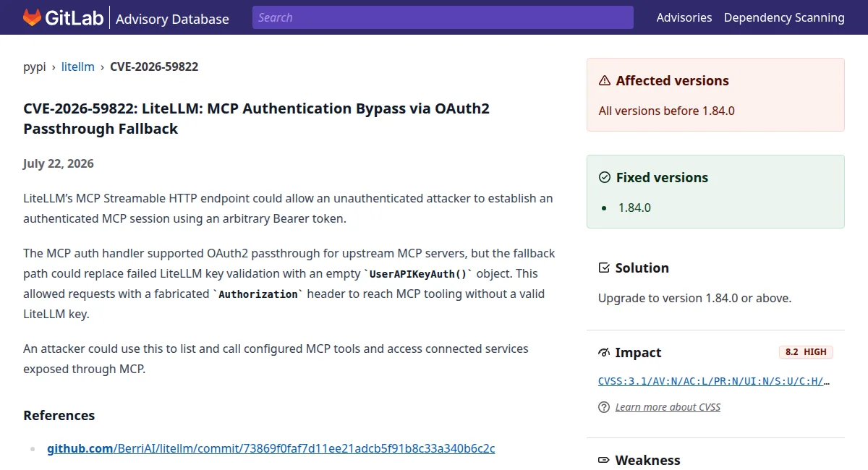The height and width of the screenshot is (470, 868).
Task: Click the 1.84.0 fixed version entry
Action: point(634,208)
